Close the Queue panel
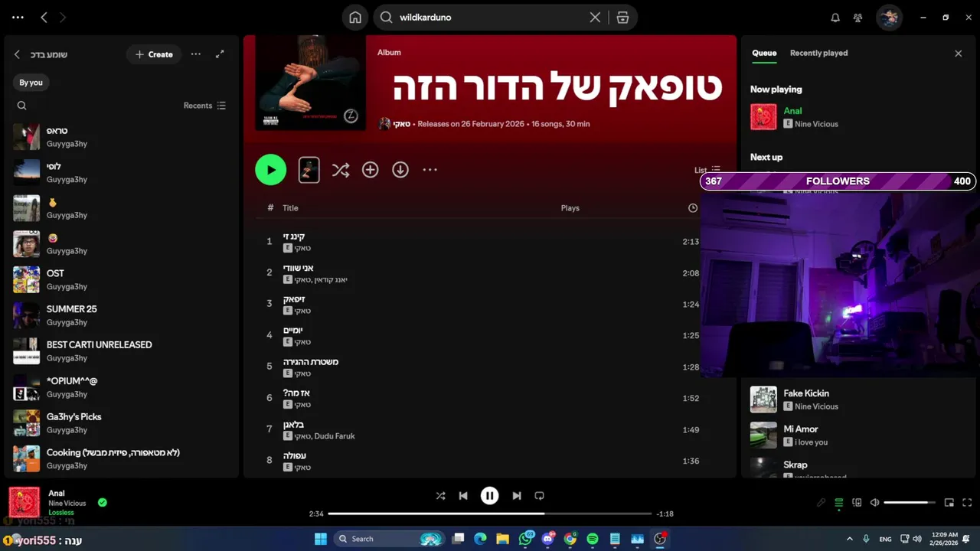This screenshot has width=980, height=551. 958,54
